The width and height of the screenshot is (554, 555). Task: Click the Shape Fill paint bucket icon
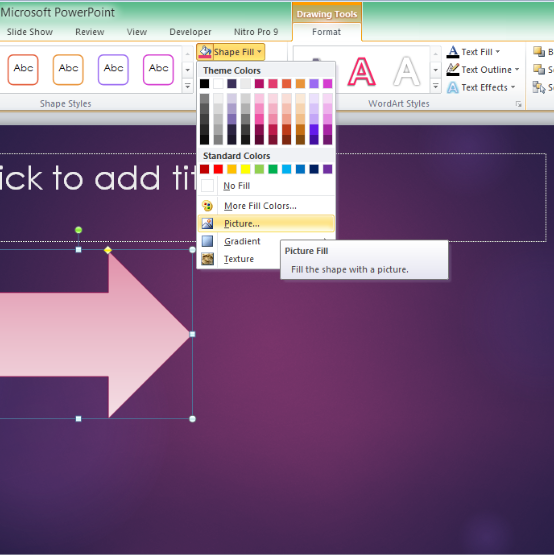(x=205, y=52)
